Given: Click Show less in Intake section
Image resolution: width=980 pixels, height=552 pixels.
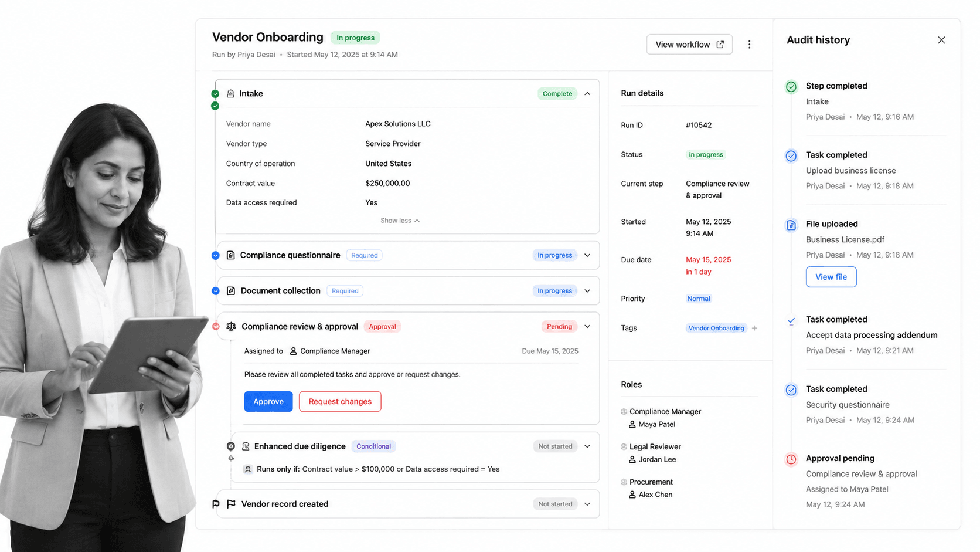Looking at the screenshot, I should pos(400,221).
